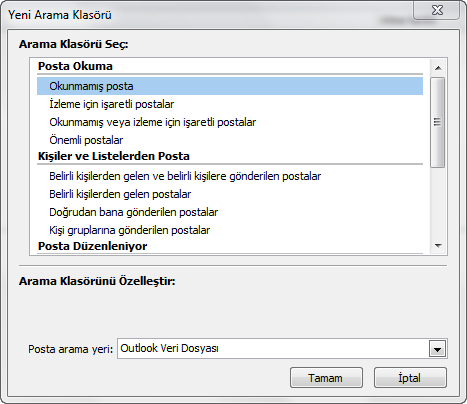Click the list scroll-up arrow
467x404 pixels.
tap(438, 68)
